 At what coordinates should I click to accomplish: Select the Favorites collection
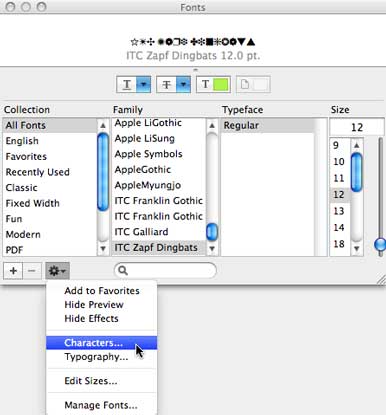tap(50, 156)
